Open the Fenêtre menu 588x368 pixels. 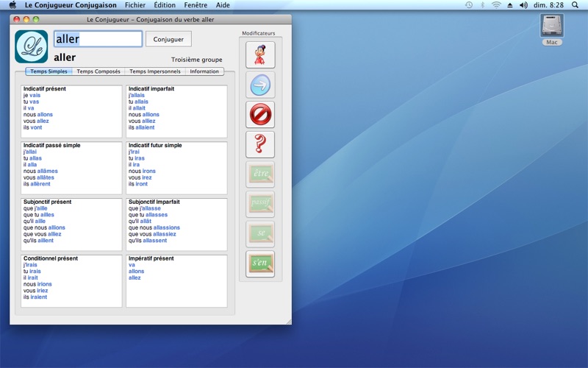coord(196,5)
